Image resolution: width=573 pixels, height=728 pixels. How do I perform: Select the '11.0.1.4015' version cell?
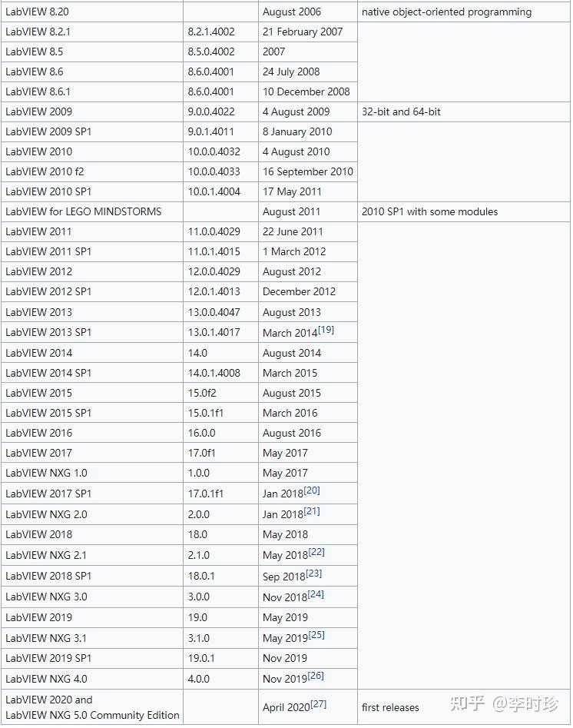coord(221,251)
